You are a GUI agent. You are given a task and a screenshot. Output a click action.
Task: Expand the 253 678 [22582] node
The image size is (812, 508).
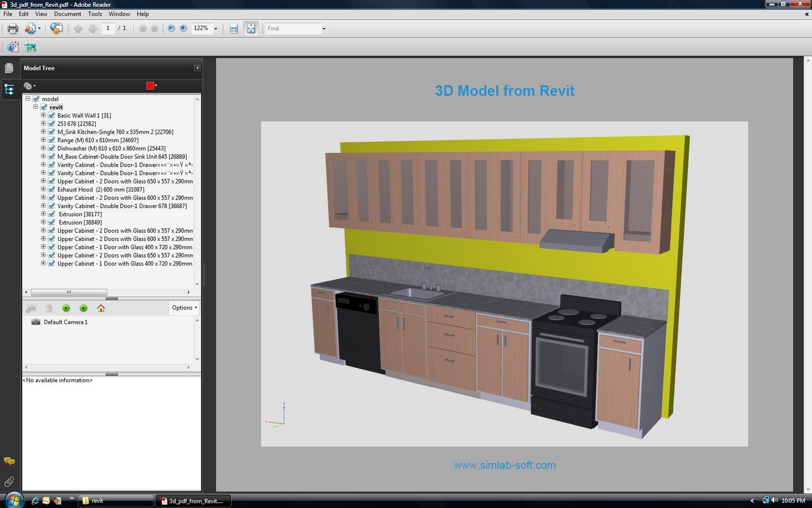43,123
